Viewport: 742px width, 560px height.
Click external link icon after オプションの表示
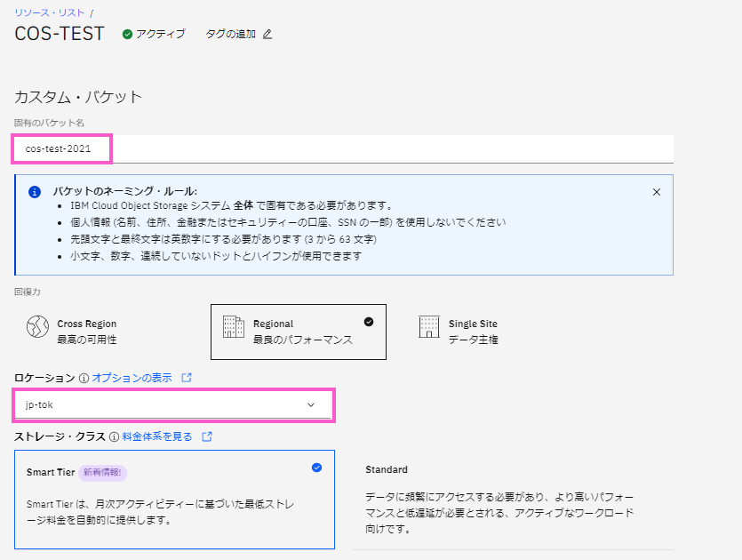pyautogui.click(x=187, y=378)
